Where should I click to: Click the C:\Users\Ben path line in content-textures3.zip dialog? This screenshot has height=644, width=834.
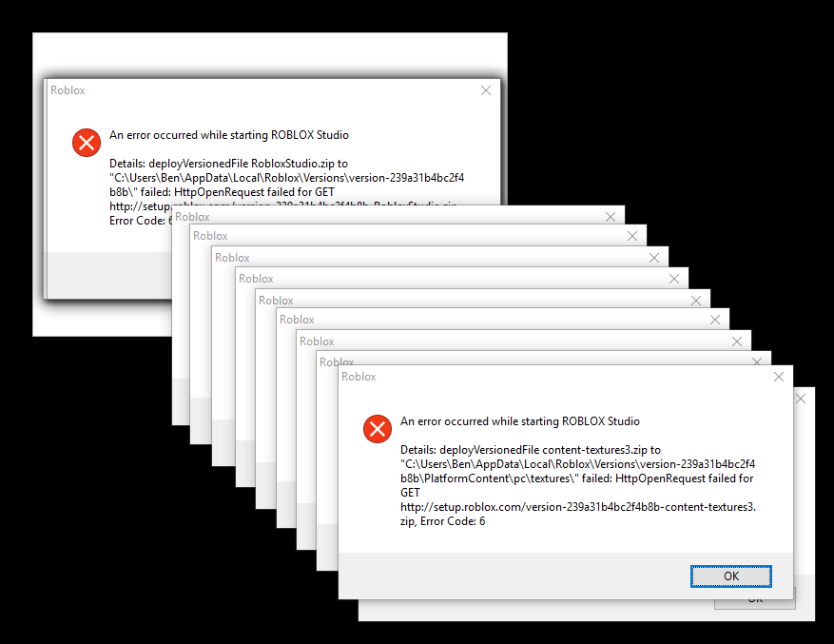point(577,464)
